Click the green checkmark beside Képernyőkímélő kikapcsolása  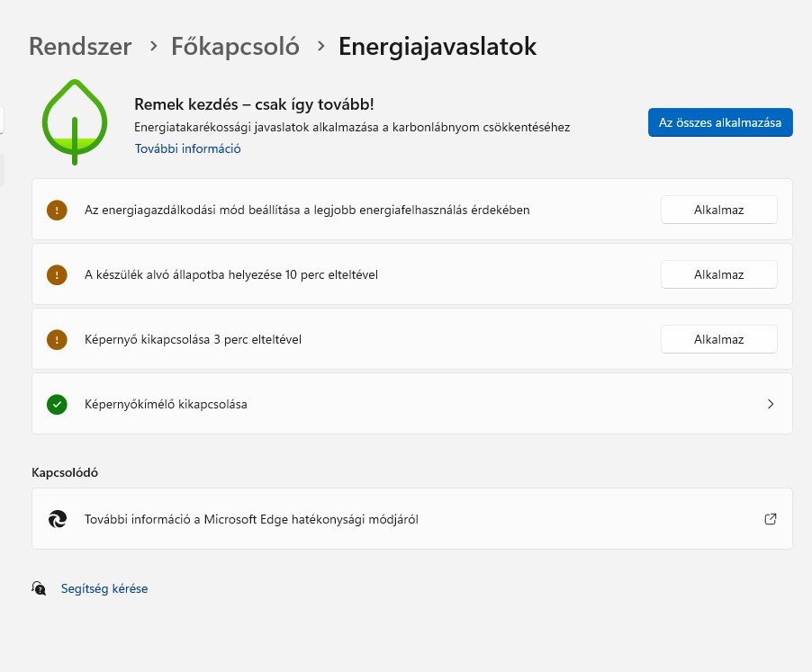(58, 404)
